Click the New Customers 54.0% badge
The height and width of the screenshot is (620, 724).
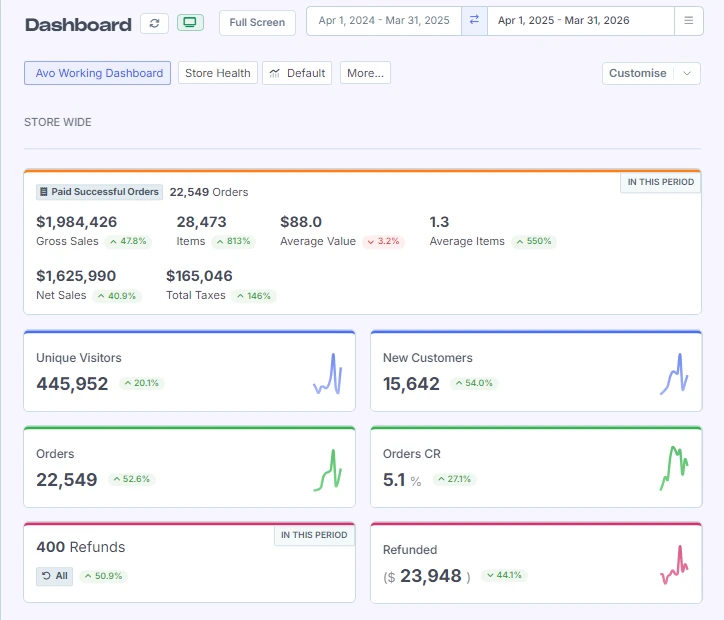pyautogui.click(x=474, y=383)
